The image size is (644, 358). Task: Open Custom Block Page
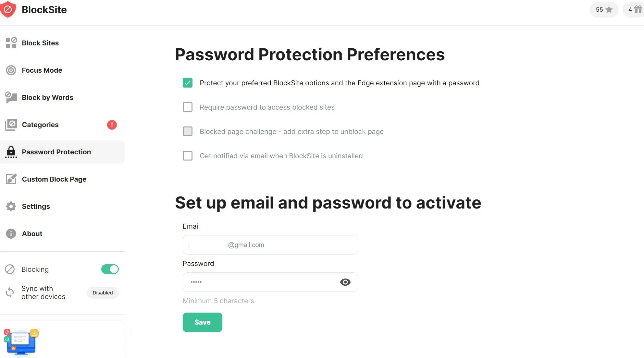tap(54, 179)
